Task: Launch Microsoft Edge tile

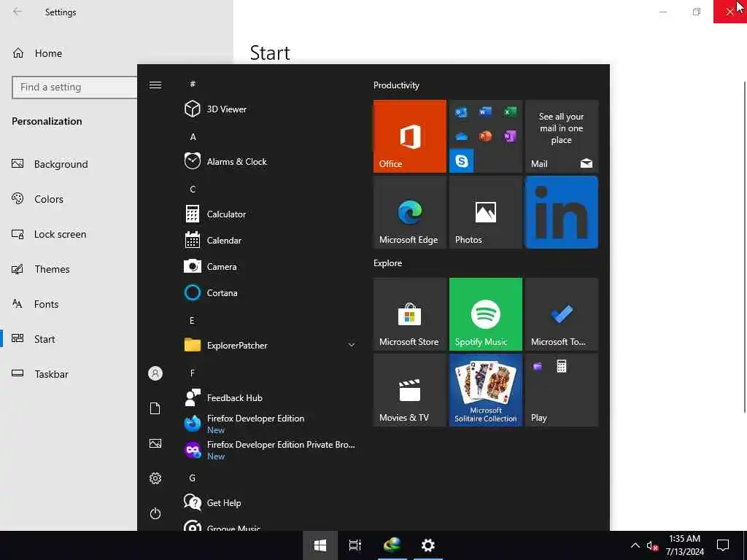Action: tap(410, 212)
